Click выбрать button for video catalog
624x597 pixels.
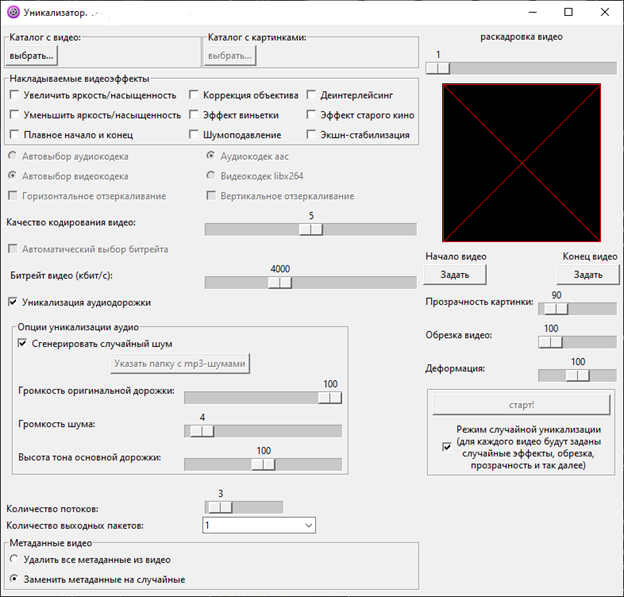pos(32,55)
